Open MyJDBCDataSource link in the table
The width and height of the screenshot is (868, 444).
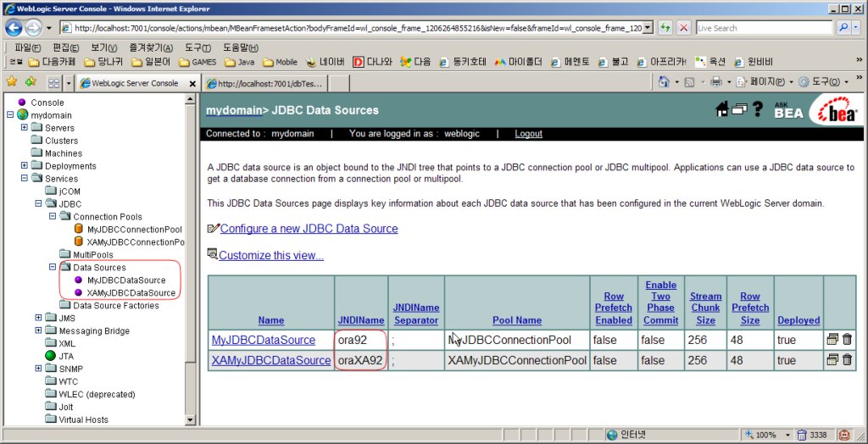tap(264, 340)
